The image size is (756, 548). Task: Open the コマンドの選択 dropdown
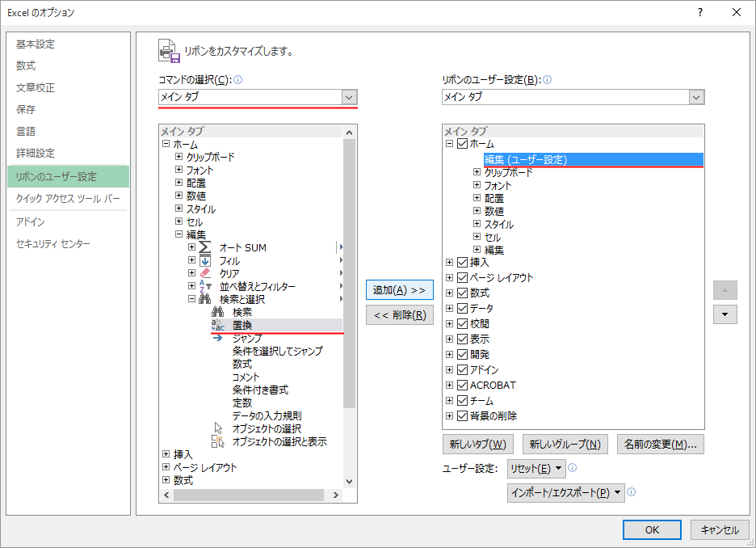(349, 97)
